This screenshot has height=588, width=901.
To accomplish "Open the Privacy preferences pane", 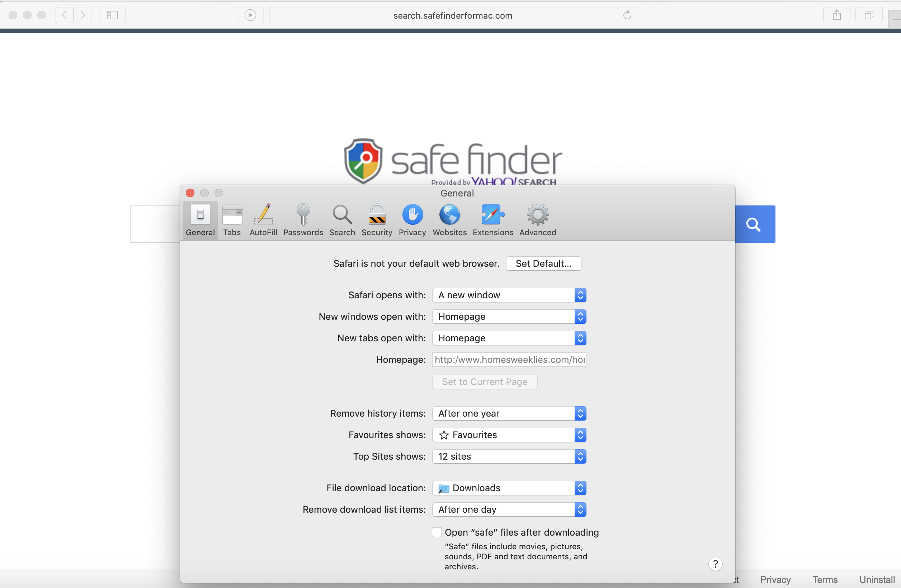I will pyautogui.click(x=412, y=220).
